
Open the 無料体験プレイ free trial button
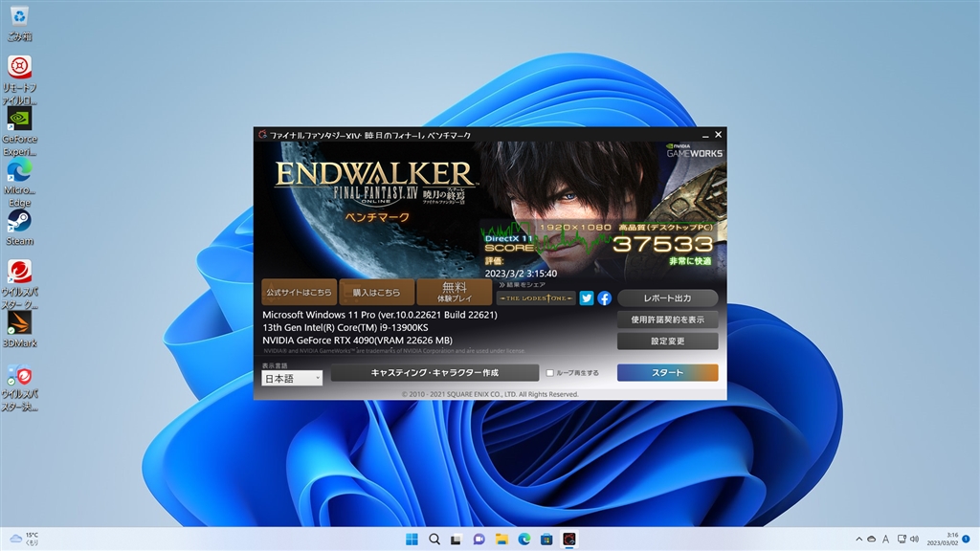455,292
